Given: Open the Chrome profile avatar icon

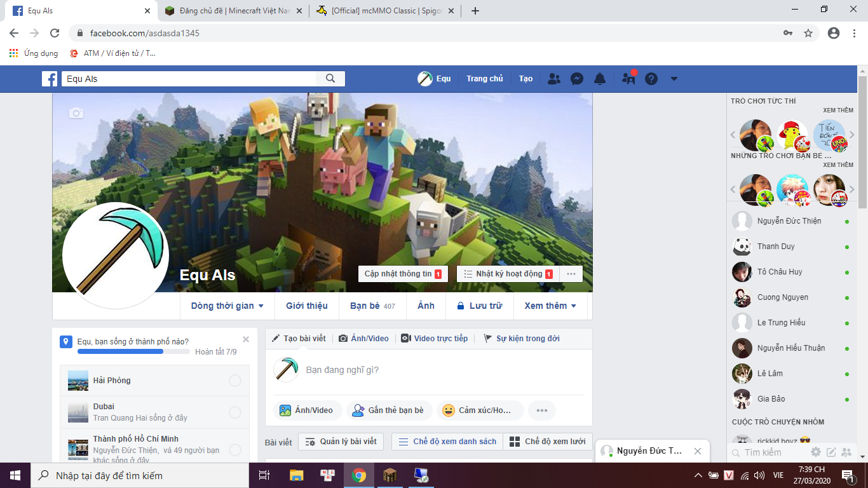Looking at the screenshot, I should click(834, 33).
